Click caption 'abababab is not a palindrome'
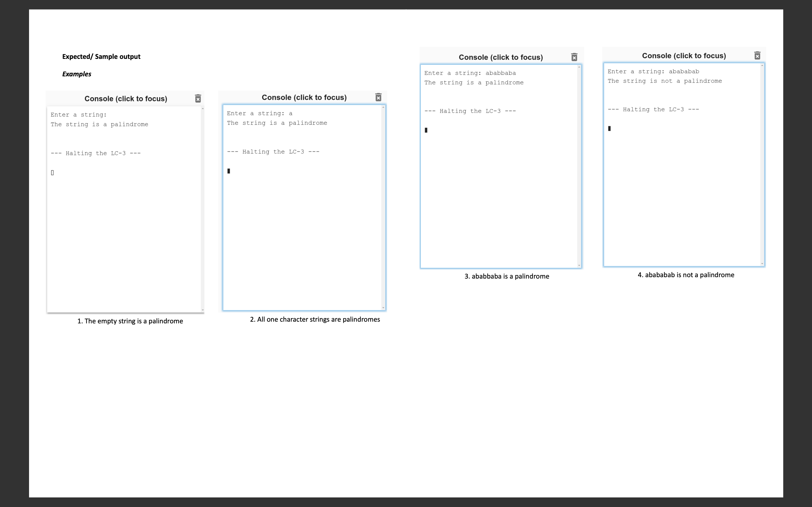This screenshot has width=812, height=507. pos(686,275)
